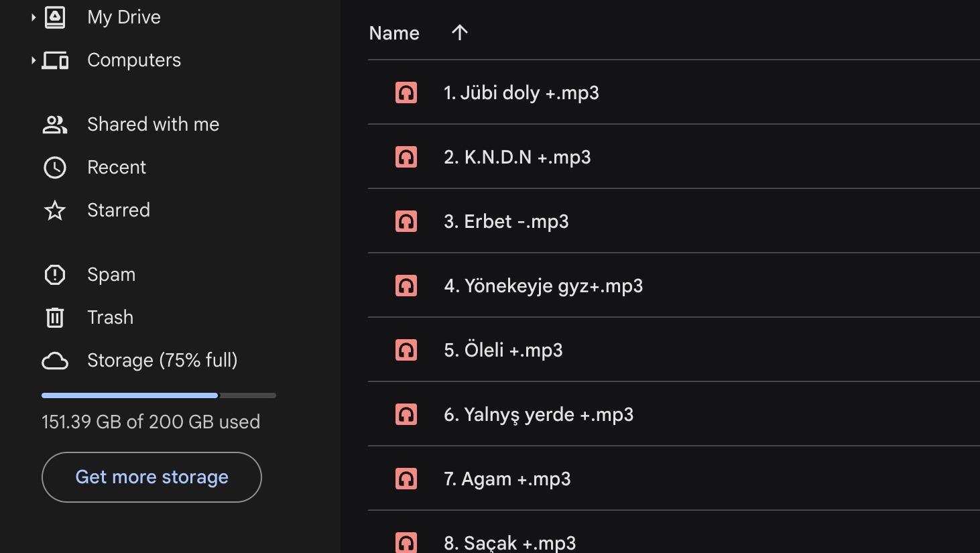The image size is (980, 553).
Task: Go to Recent files
Action: tap(117, 168)
